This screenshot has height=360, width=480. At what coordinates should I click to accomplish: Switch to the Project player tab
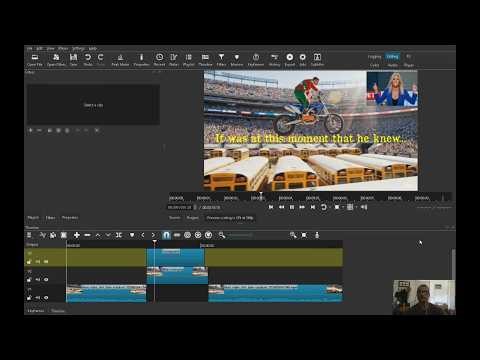[x=192, y=218]
